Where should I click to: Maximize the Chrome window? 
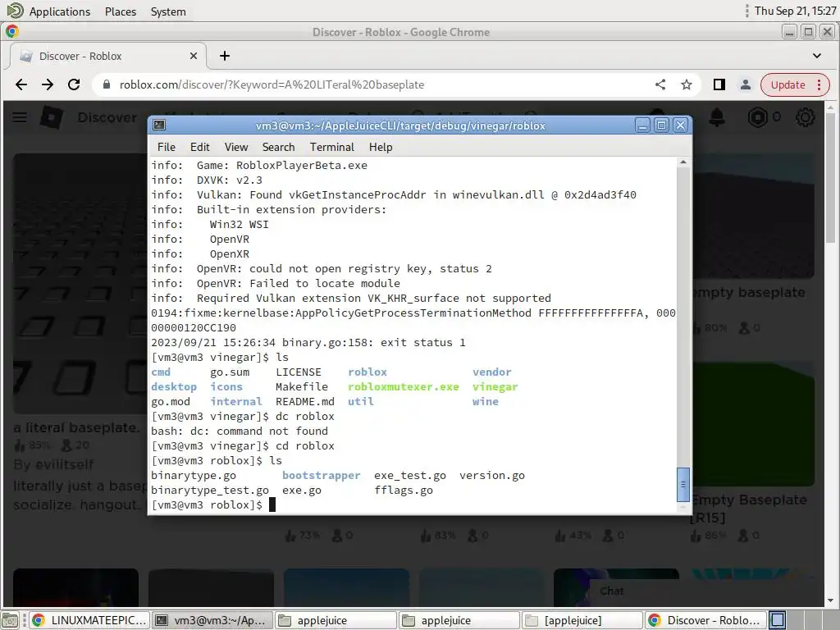tap(808, 32)
